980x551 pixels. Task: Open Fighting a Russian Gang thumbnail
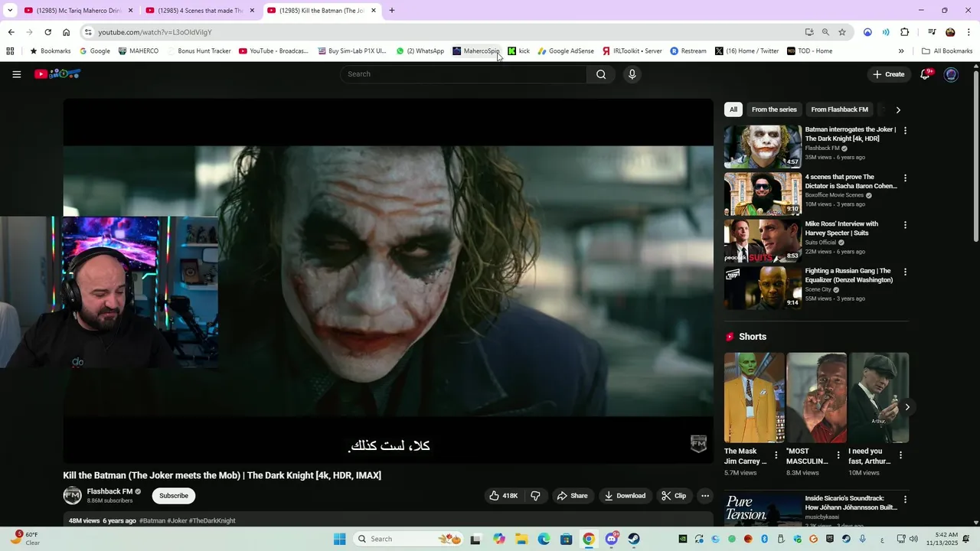(763, 288)
